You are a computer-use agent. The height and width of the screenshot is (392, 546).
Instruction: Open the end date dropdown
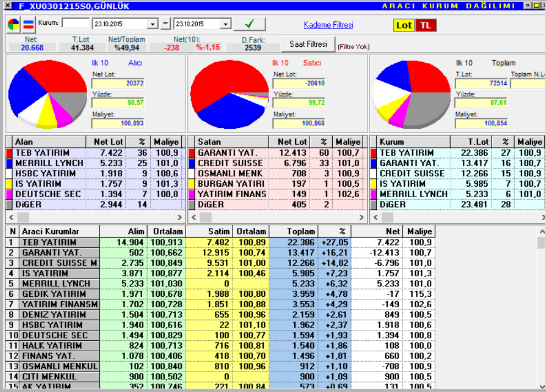click(226, 24)
